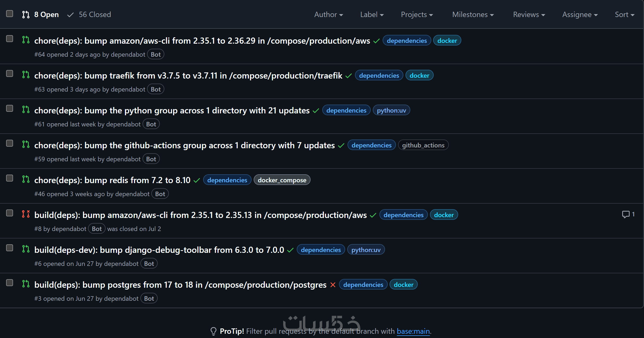Click the green check status for PR #64
This screenshot has width=644, height=338.
[x=376, y=41]
